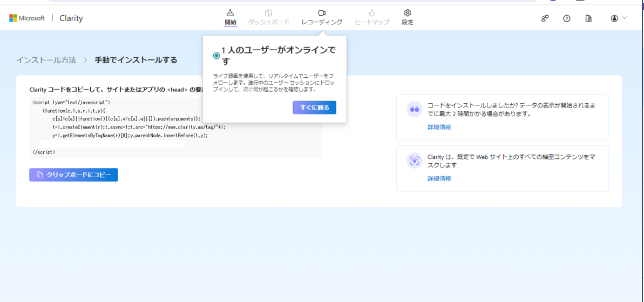
Task: Expand the account dropdown chevron
Action: coord(625,18)
